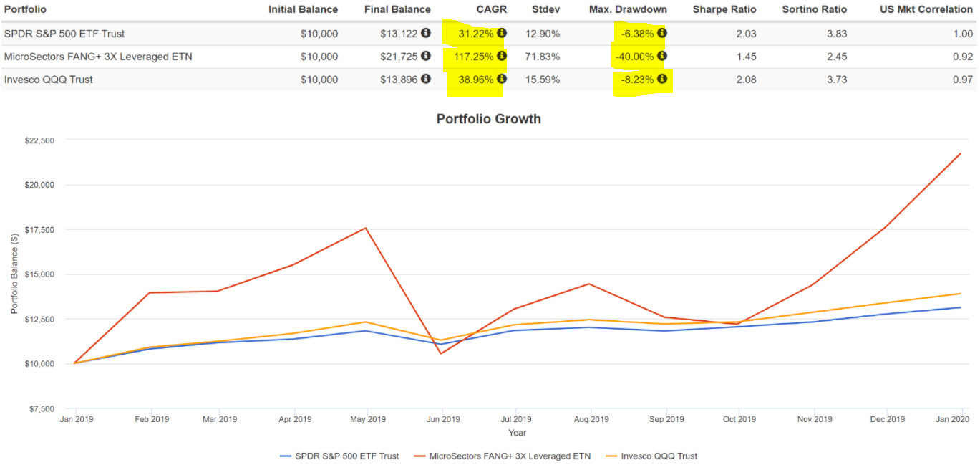Click the Year x-axis title
The image size is (980, 465).
[x=517, y=433]
